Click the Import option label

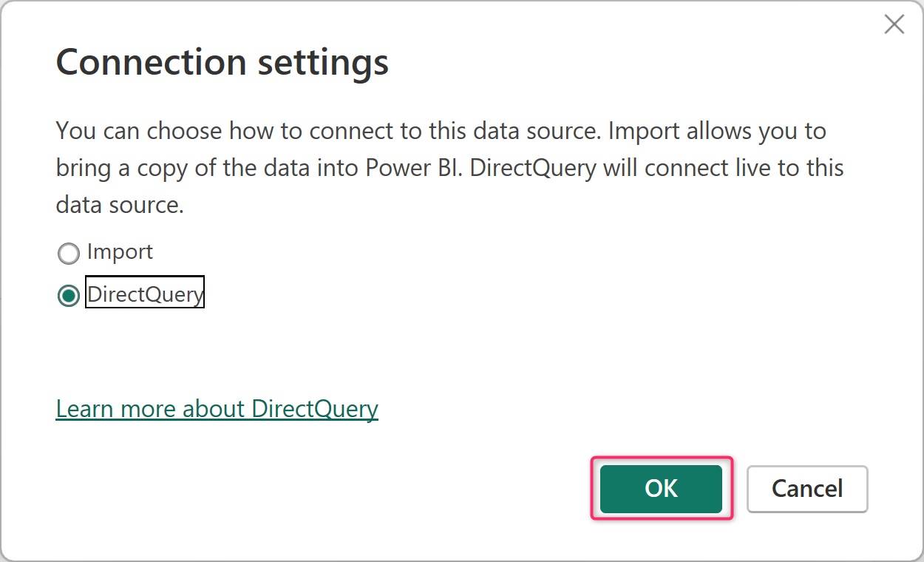tap(120, 252)
